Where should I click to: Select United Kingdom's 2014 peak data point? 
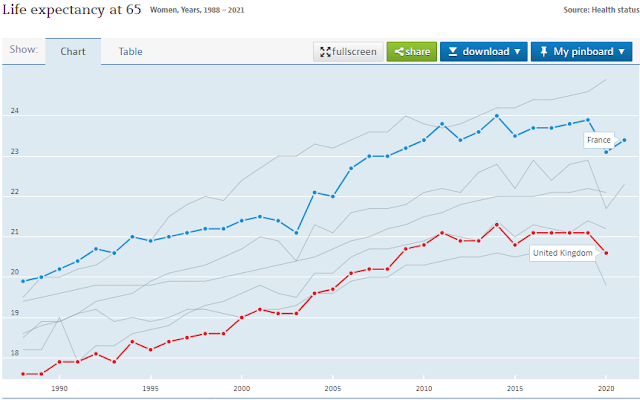tap(497, 224)
